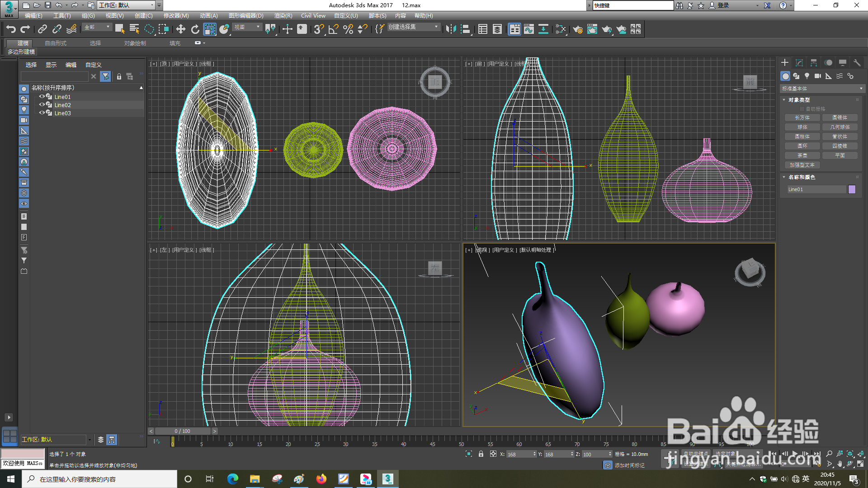Click the 球体 sphere button
Viewport: 868px width, 488px height.
pos(802,127)
